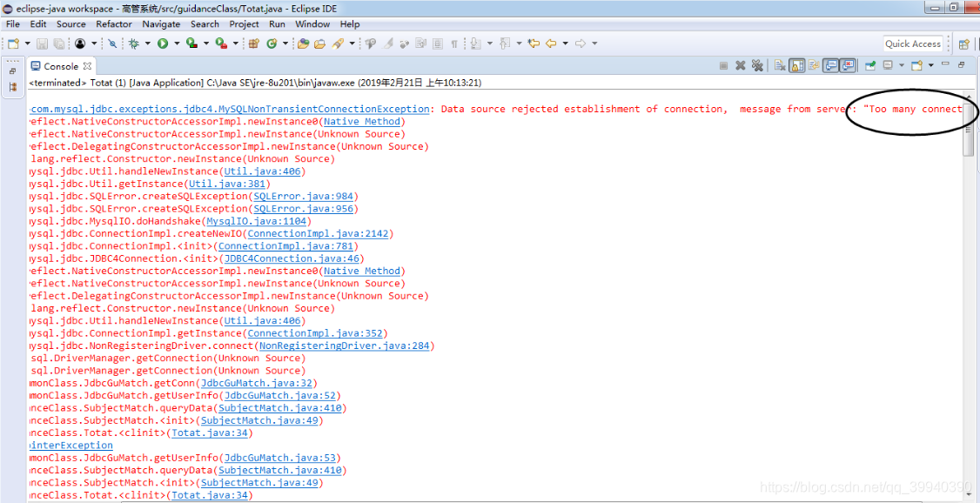
Task: Open the Debug tool with the bug icon
Action: [134, 42]
